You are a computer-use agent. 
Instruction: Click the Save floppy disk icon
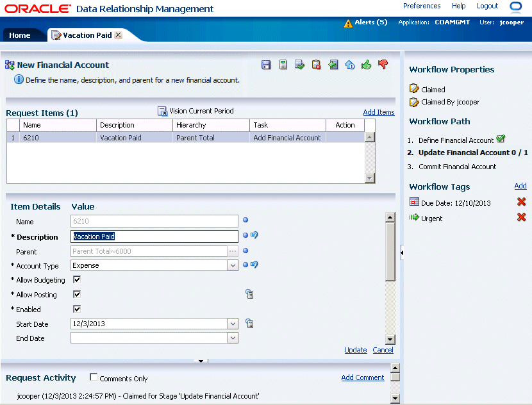tap(266, 65)
